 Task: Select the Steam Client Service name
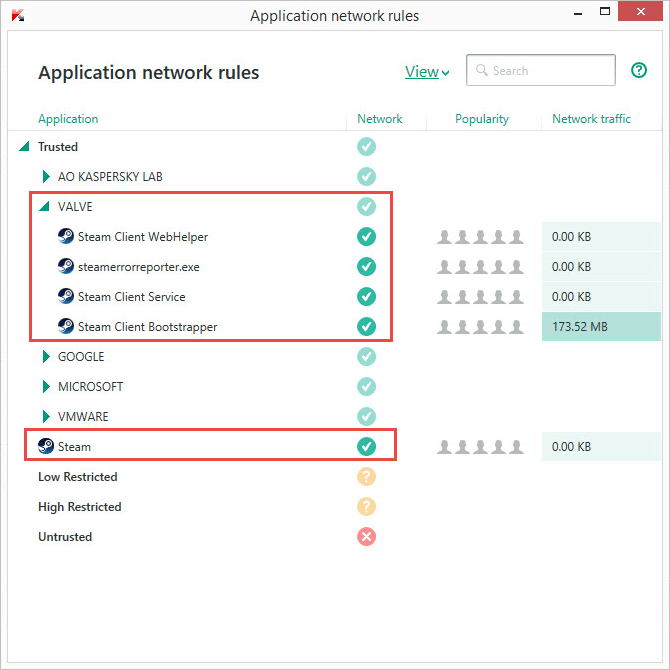132,297
